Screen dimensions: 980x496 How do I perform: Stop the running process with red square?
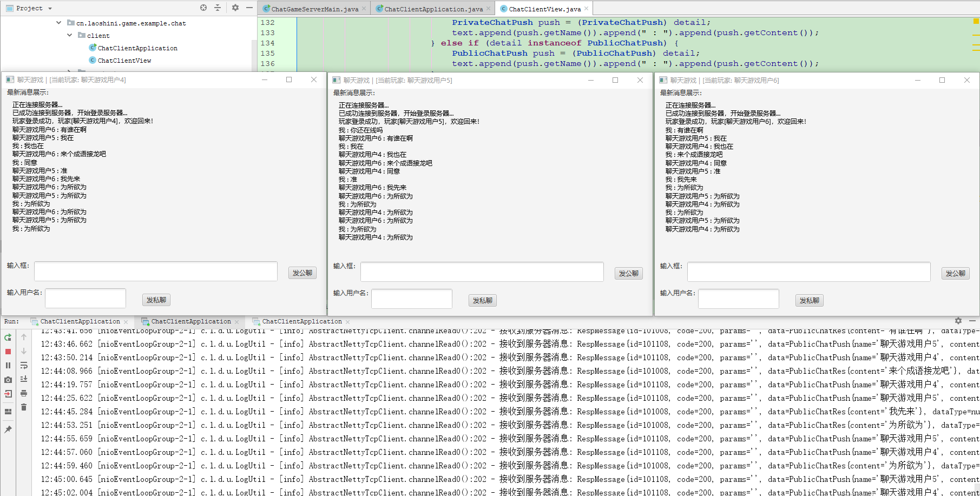pos(8,352)
